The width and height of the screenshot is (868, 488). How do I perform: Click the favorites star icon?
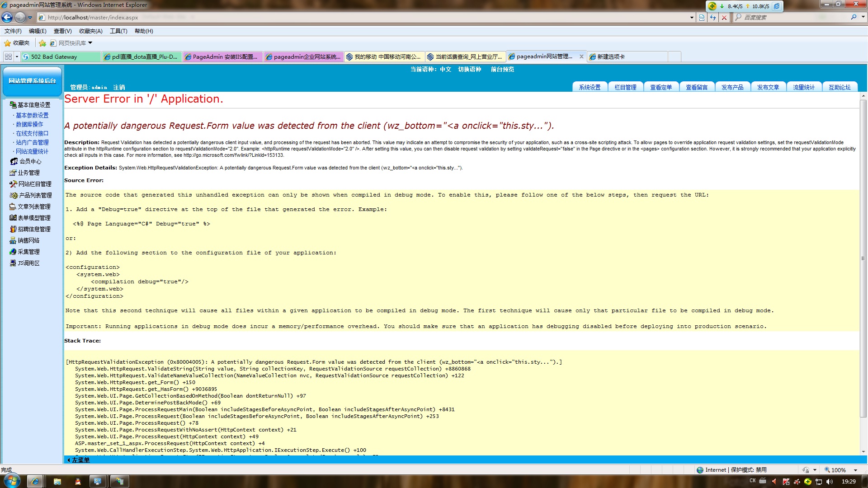(x=8, y=43)
